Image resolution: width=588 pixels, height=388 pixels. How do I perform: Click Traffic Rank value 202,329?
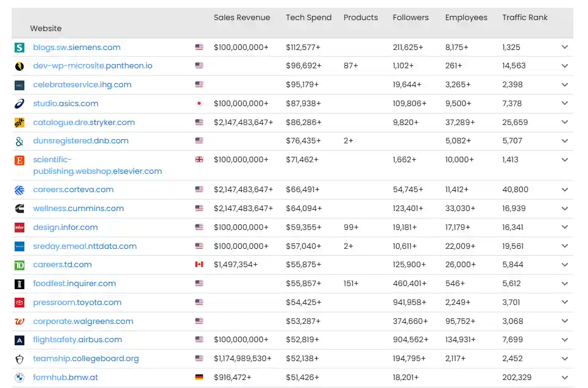tap(517, 378)
